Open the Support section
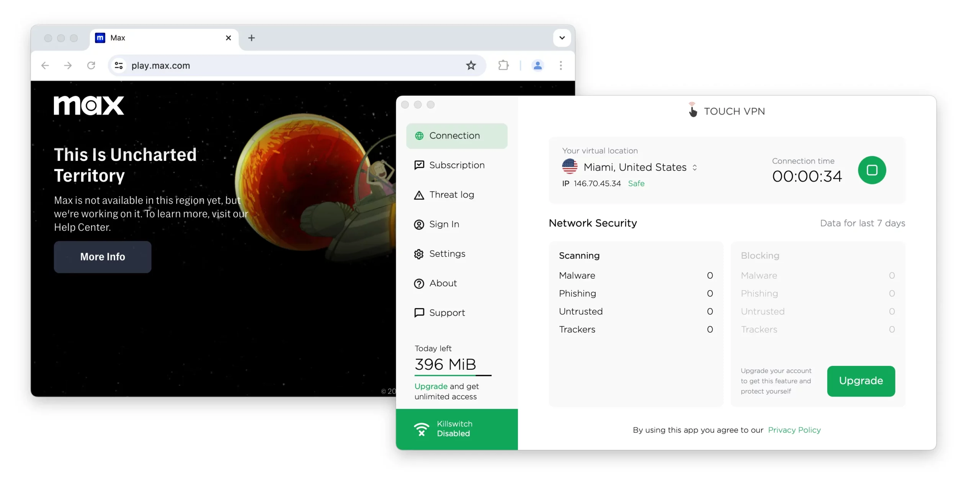Image resolution: width=980 pixels, height=493 pixels. [447, 313]
